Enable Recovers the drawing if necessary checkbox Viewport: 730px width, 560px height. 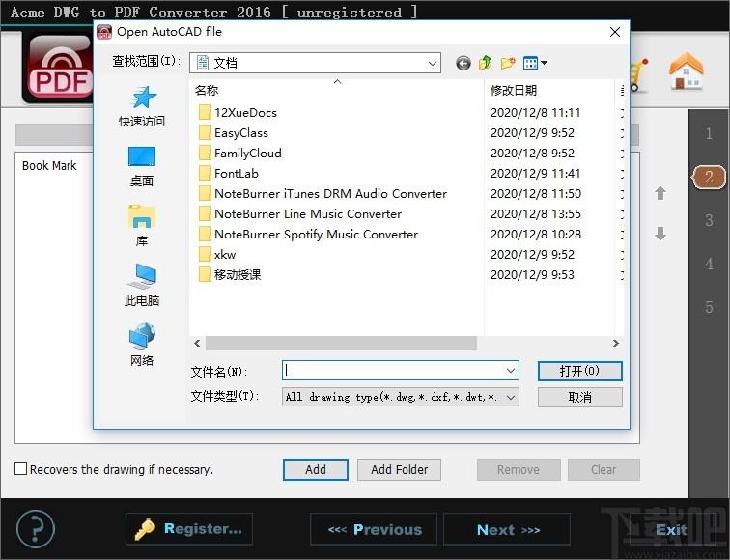pos(20,469)
